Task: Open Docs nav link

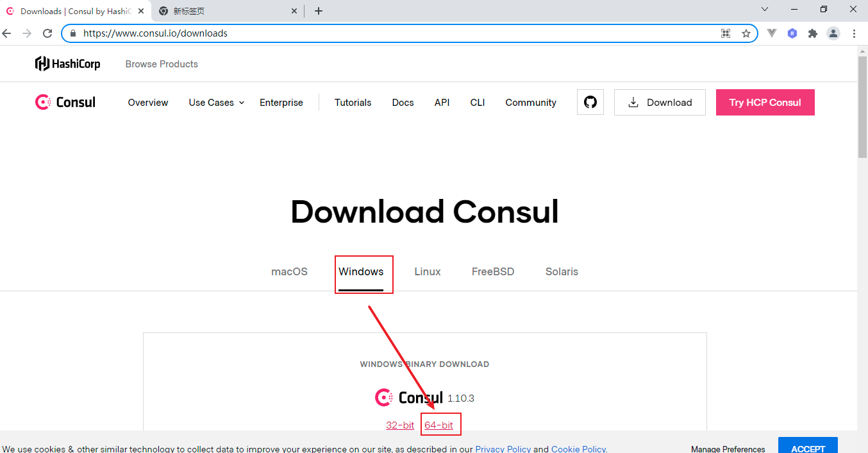Action: click(403, 103)
